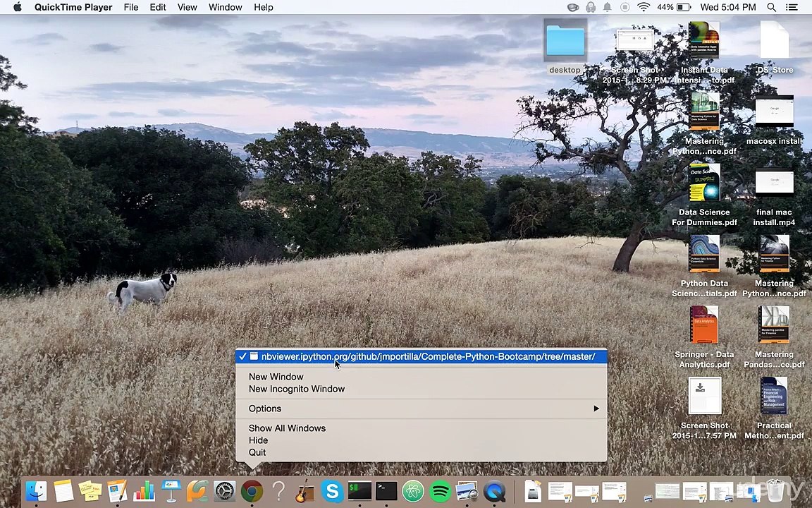Open the Window menu in menu bar
This screenshot has height=508, width=812.
click(225, 7)
